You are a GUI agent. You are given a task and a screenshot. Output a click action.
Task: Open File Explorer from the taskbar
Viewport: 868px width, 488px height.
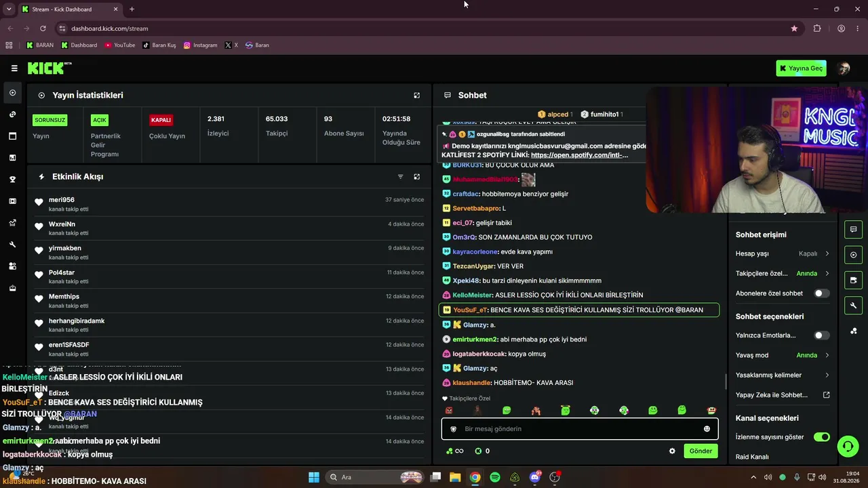tap(455, 477)
